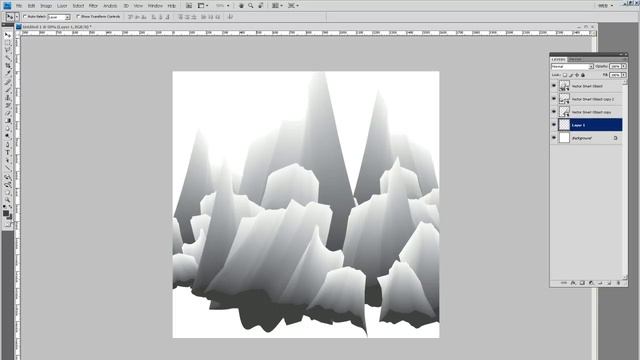Toggle Lock transparent pixels in the Layers panel
The image size is (640, 360).
pos(565,75)
